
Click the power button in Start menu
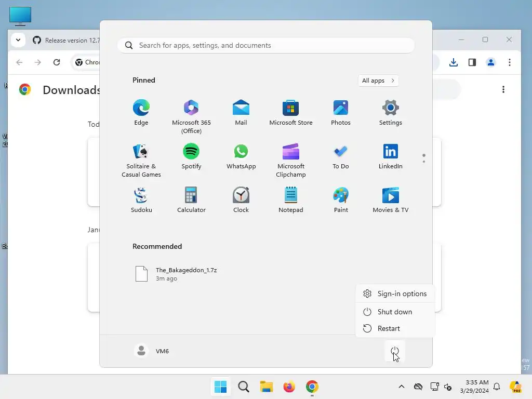[x=395, y=351]
